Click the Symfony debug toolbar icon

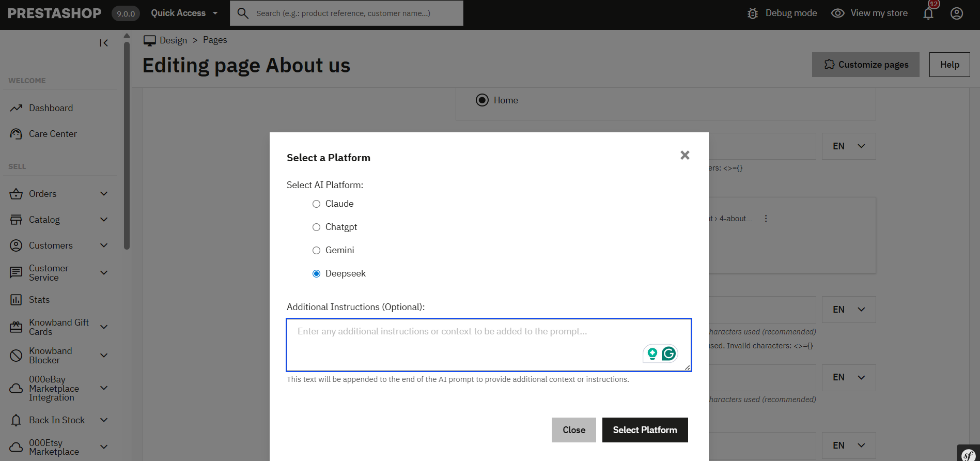[969, 454]
